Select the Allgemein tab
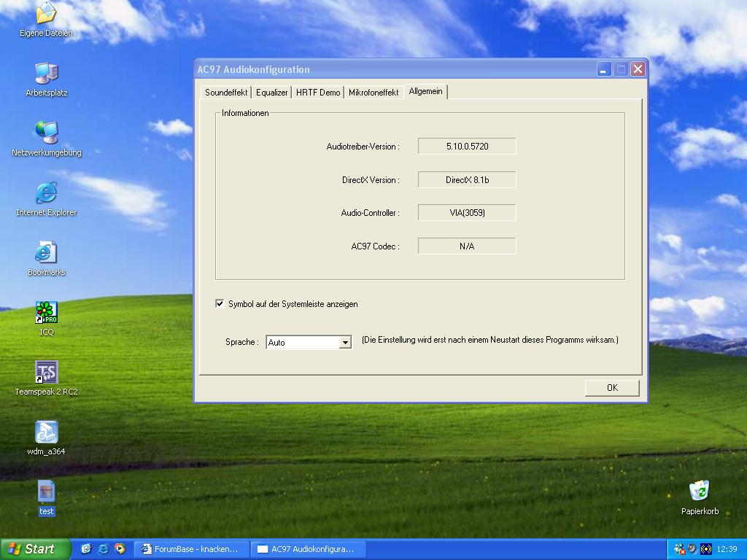 (x=425, y=91)
